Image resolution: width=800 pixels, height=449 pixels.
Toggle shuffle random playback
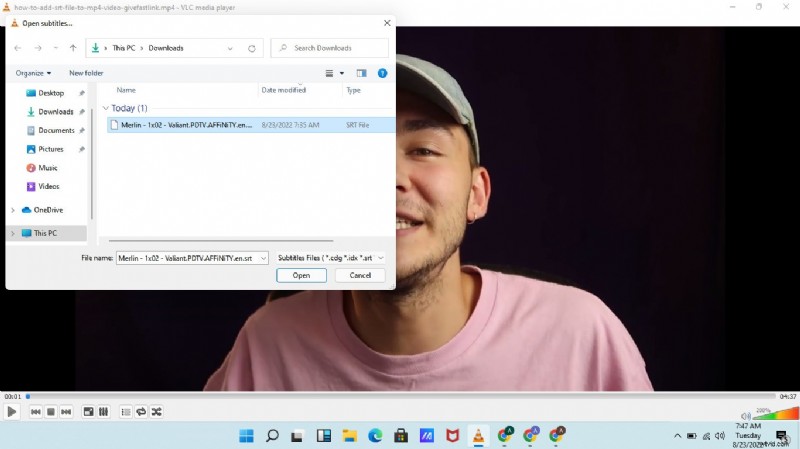pyautogui.click(x=156, y=411)
